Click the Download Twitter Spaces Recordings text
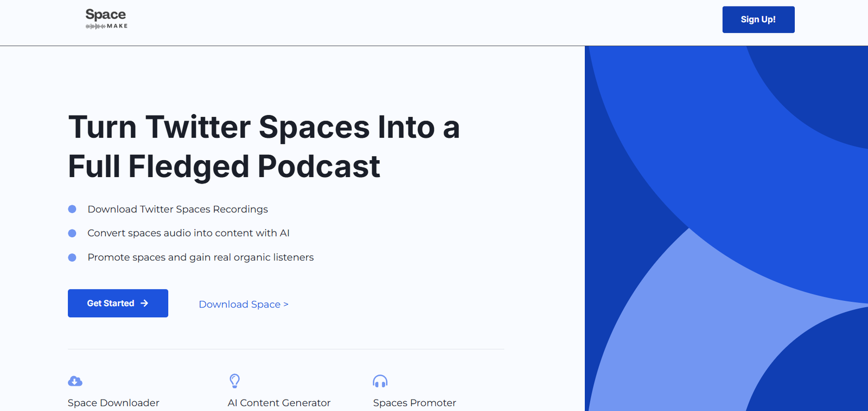This screenshot has width=868, height=411. point(177,210)
